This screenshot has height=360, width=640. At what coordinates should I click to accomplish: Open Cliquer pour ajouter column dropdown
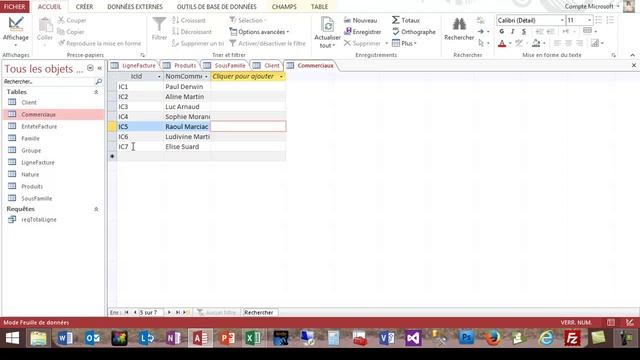pyautogui.click(x=281, y=77)
